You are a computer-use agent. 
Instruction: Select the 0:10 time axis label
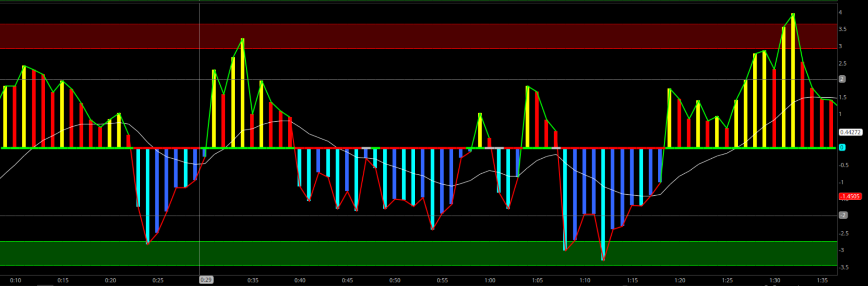[x=15, y=280]
